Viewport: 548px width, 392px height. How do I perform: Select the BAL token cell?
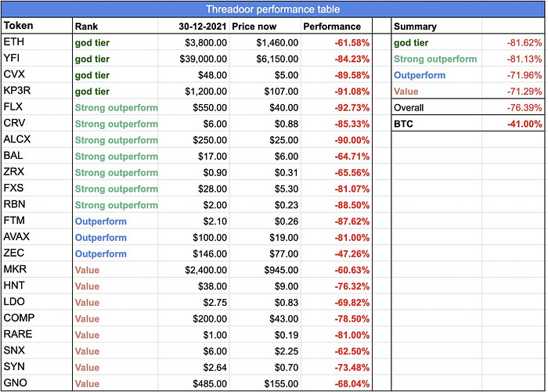pyautogui.click(x=37, y=156)
